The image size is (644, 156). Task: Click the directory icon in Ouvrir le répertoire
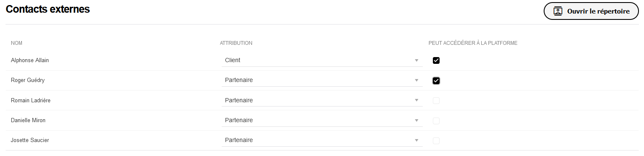coord(558,11)
